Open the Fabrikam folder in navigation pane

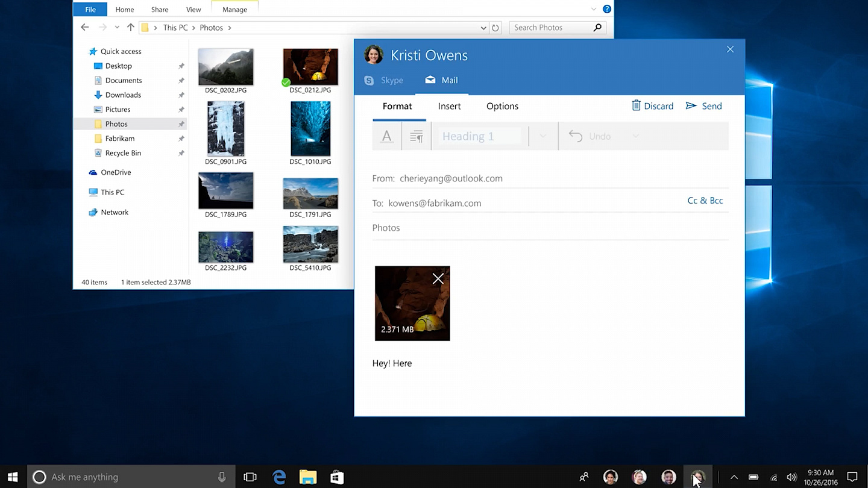click(x=114, y=139)
